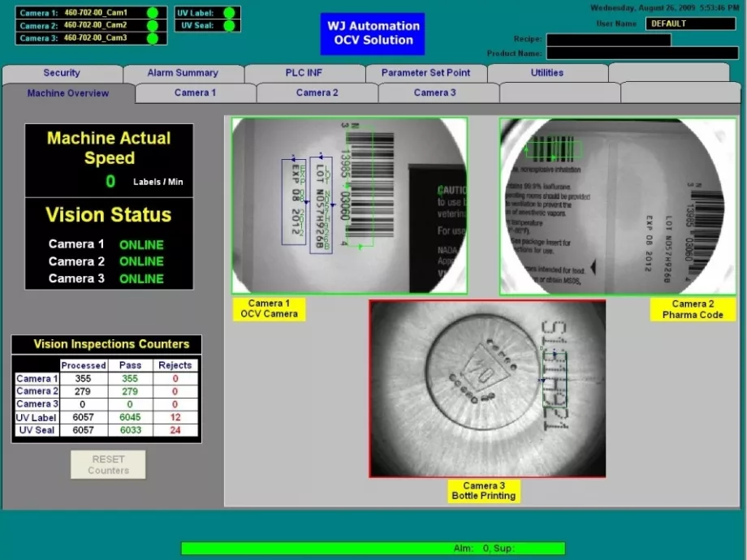
Task: Switch to the Camera 2 tab
Action: tap(317, 93)
